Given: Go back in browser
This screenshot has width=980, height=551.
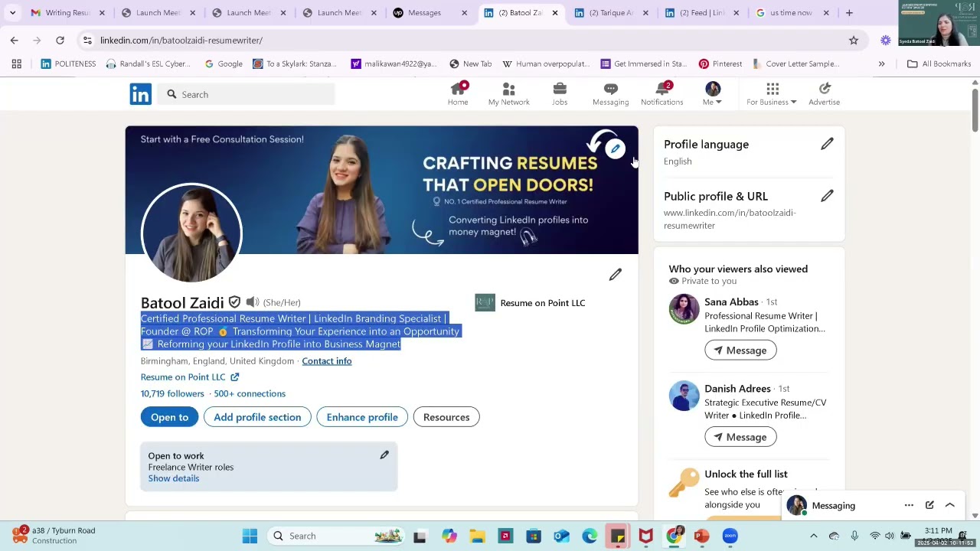Looking at the screenshot, I should (15, 40).
